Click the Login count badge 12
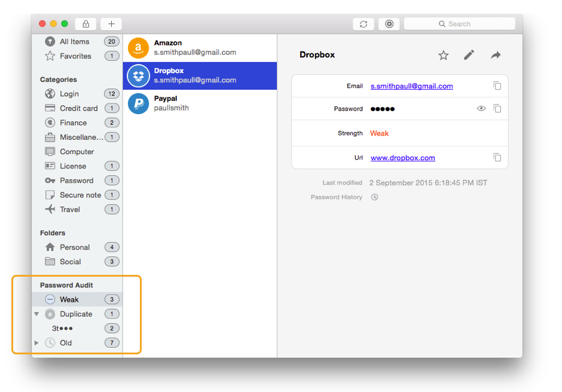The height and width of the screenshot is (392, 562). pos(112,94)
